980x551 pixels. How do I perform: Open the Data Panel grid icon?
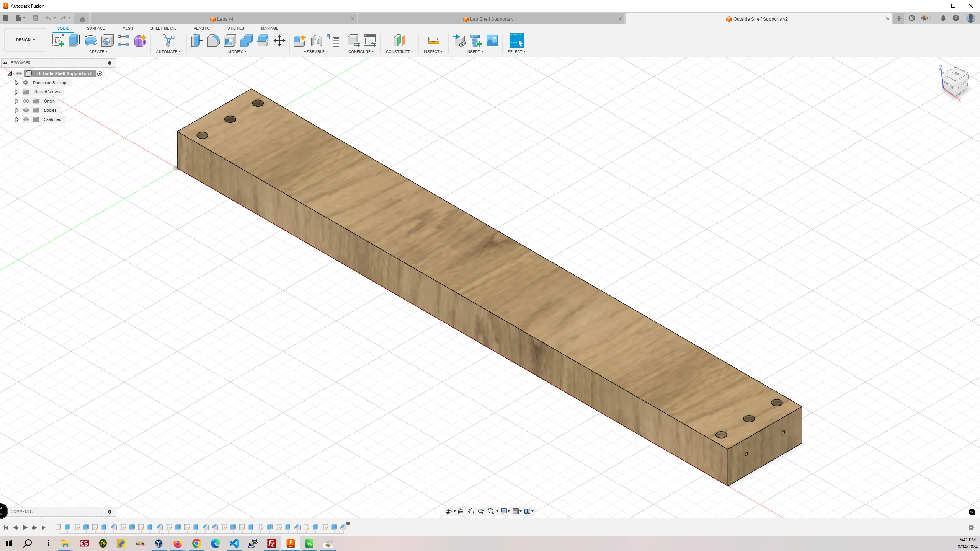tap(6, 18)
